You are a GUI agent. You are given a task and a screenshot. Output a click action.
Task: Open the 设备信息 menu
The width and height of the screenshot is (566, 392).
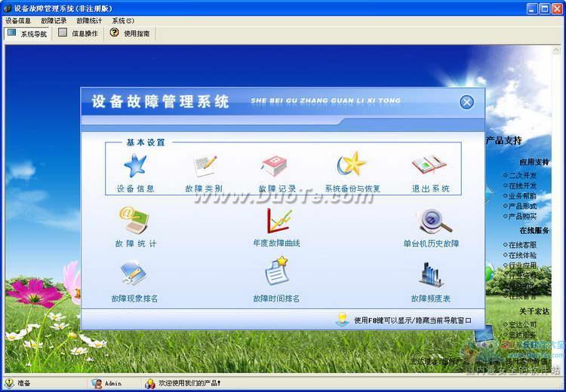pyautogui.click(x=18, y=21)
